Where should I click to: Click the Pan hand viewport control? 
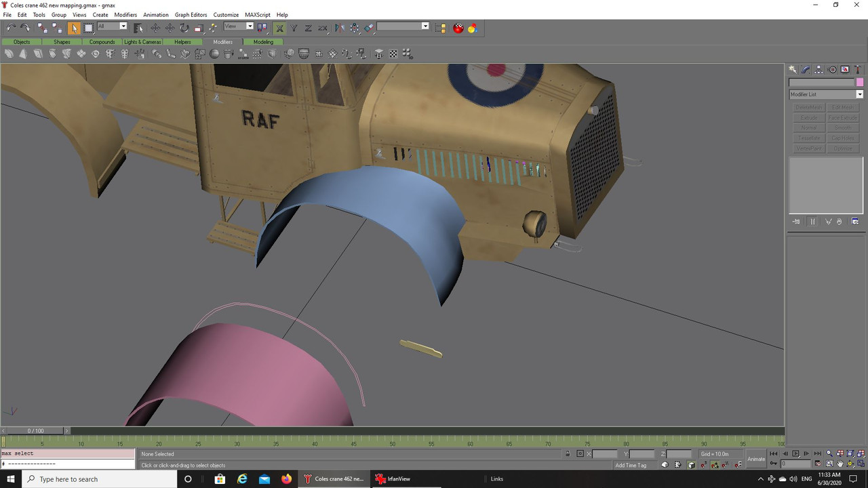[x=840, y=464]
